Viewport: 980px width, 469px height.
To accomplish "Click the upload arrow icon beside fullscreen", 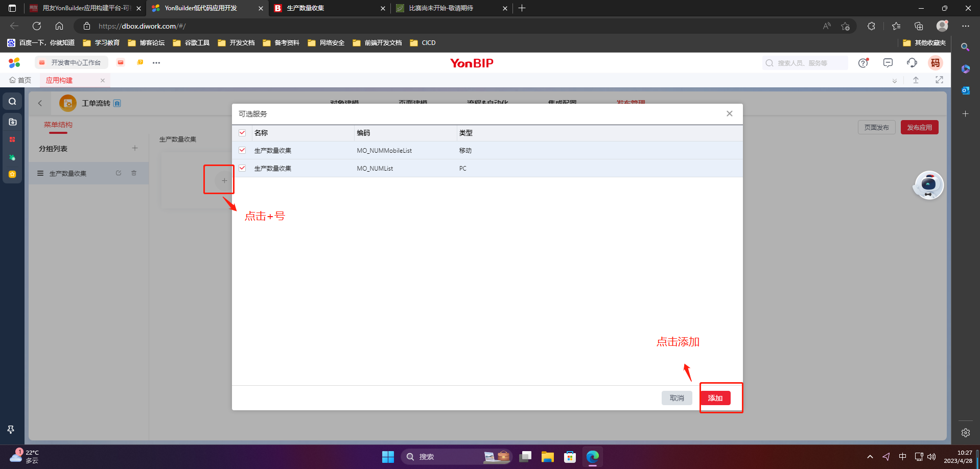I will (x=916, y=80).
